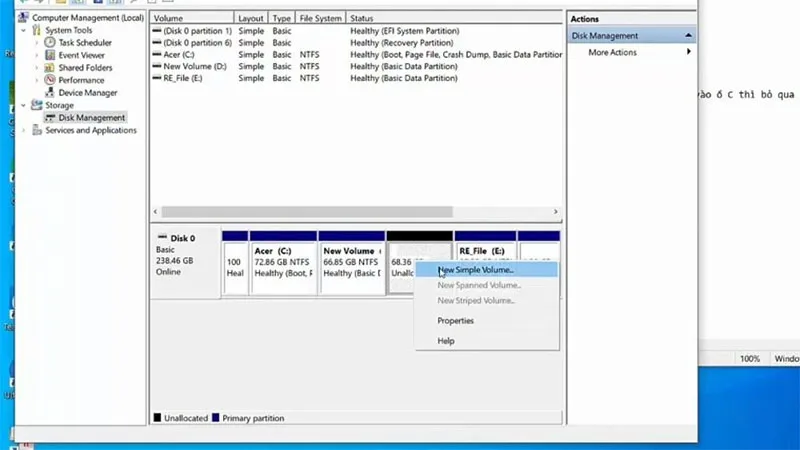
Task: Click the volume icon for RE_File (E:)
Action: click(157, 78)
